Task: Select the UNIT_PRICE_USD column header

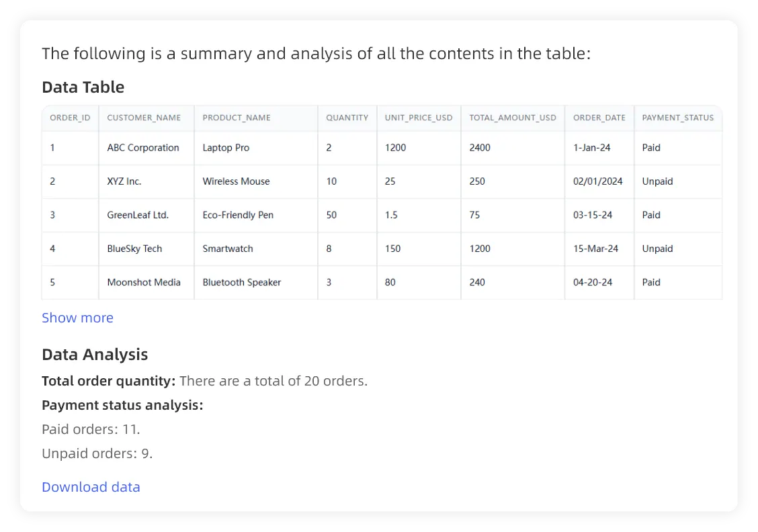Action: pyautogui.click(x=419, y=118)
